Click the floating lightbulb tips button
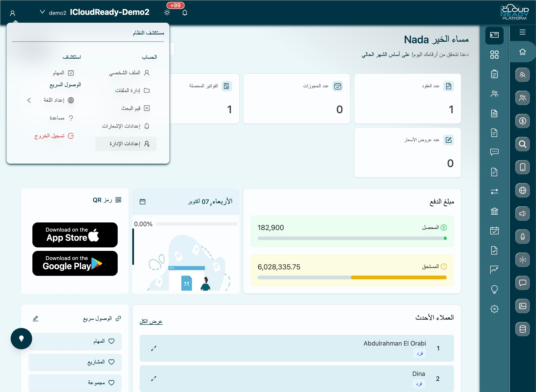This screenshot has height=392, width=536. 21,339
